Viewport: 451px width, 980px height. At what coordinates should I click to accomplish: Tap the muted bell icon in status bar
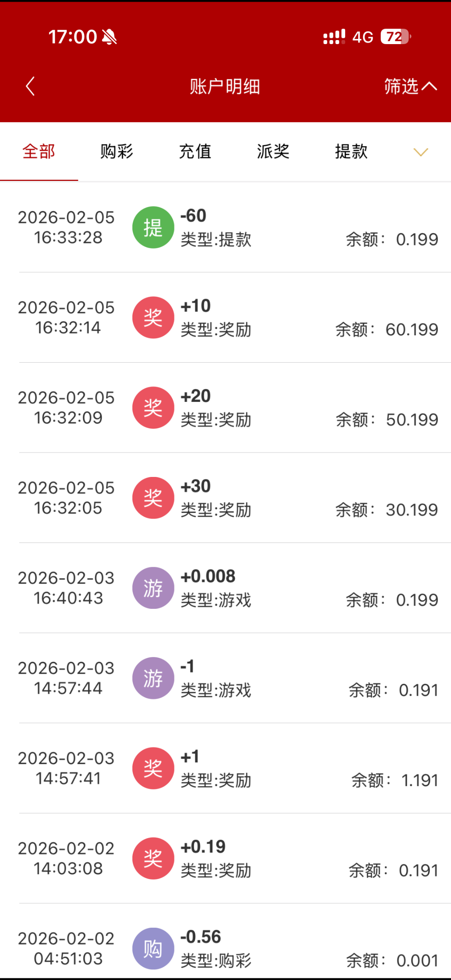[x=109, y=37]
